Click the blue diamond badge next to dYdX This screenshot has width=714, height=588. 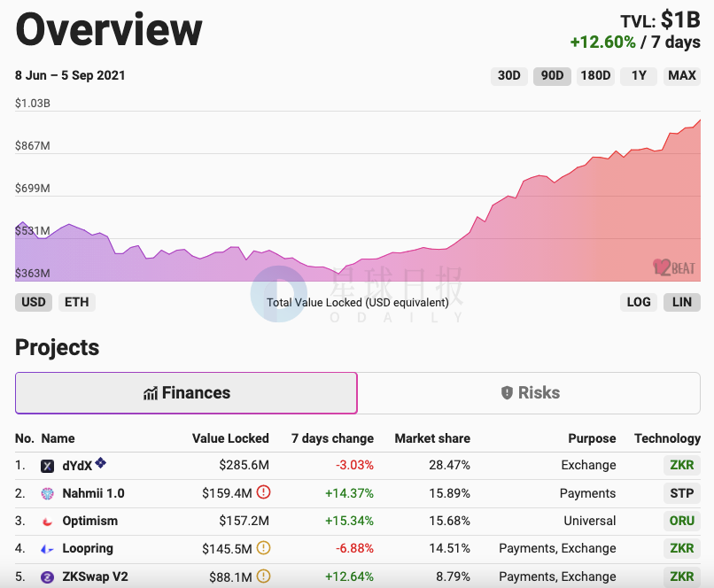coord(101,463)
